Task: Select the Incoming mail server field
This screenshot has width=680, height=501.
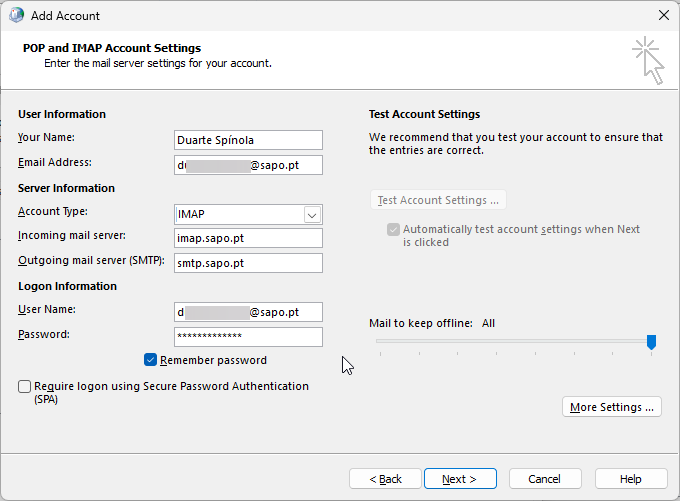Action: pos(248,238)
